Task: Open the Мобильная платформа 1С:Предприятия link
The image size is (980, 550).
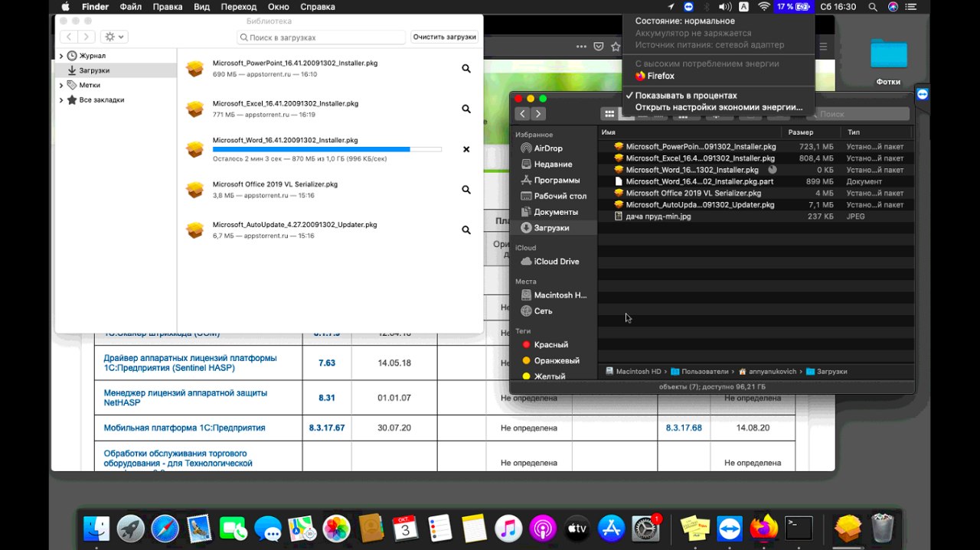Action: [185, 428]
